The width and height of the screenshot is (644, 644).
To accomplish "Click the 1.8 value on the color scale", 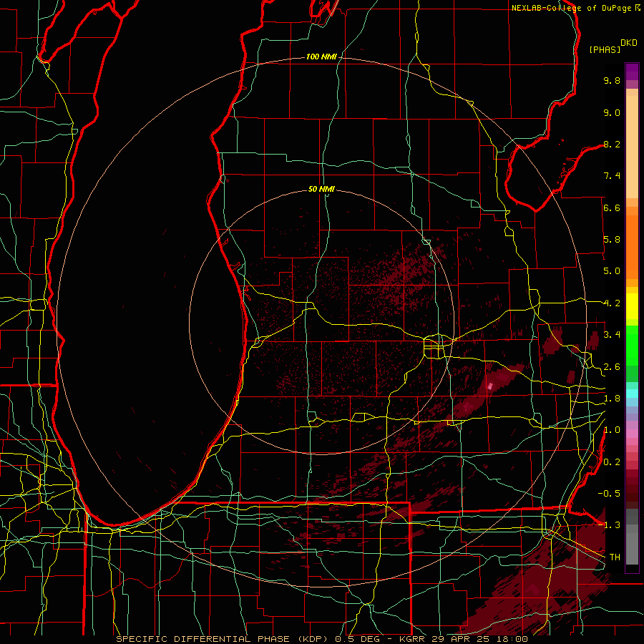I will pyautogui.click(x=612, y=399).
